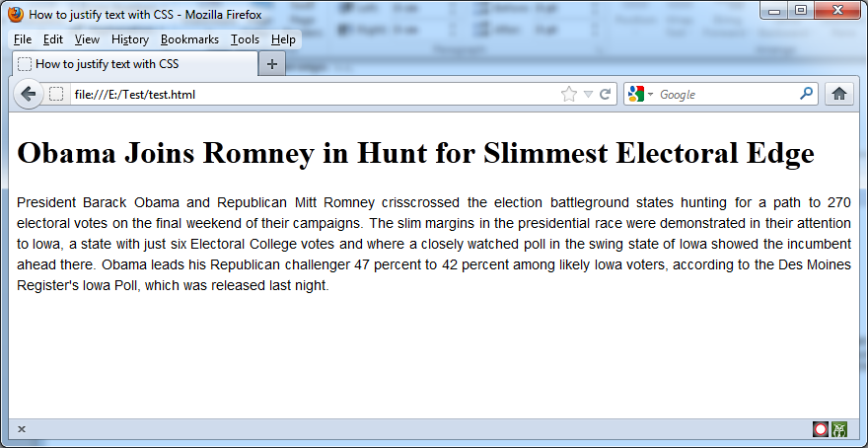Close the add-on bar with x
The width and height of the screenshot is (868, 448).
click(x=22, y=428)
